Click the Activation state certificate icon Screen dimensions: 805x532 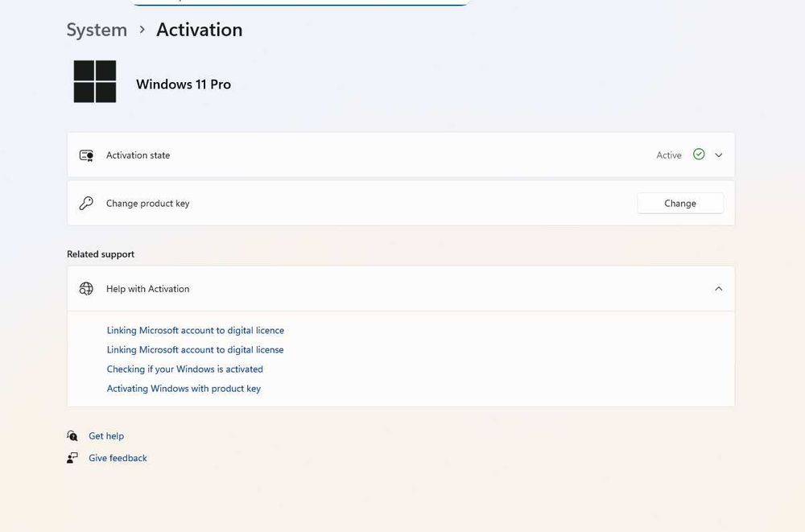[x=86, y=155]
